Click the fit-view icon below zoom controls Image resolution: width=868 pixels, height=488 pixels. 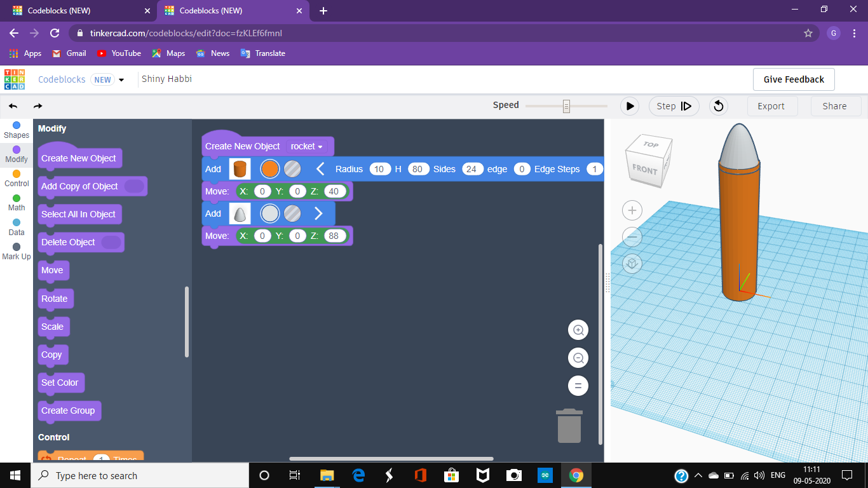point(632,263)
